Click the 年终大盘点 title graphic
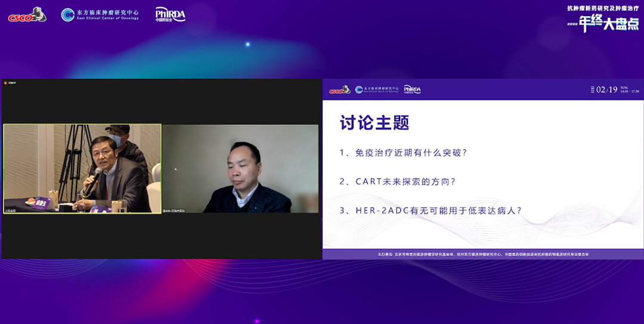 click(608, 23)
